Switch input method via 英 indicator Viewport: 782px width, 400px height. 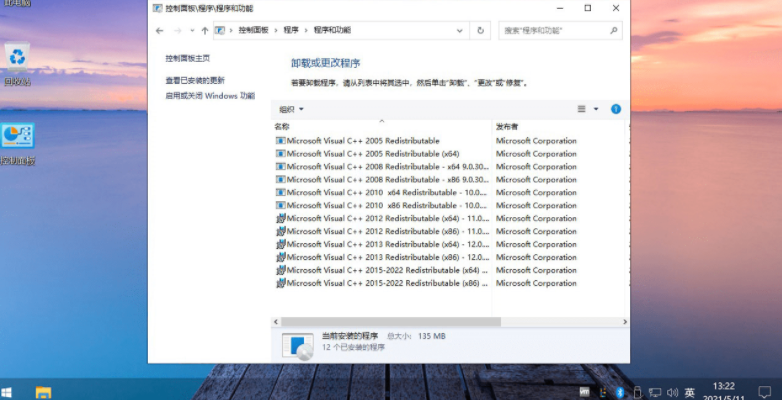pos(690,393)
